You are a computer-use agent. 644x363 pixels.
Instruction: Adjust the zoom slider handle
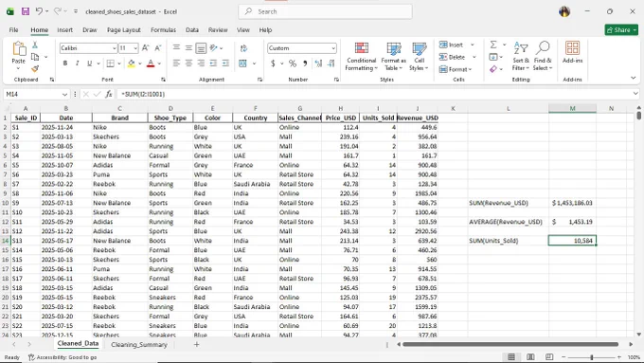pyautogui.click(x=591, y=357)
